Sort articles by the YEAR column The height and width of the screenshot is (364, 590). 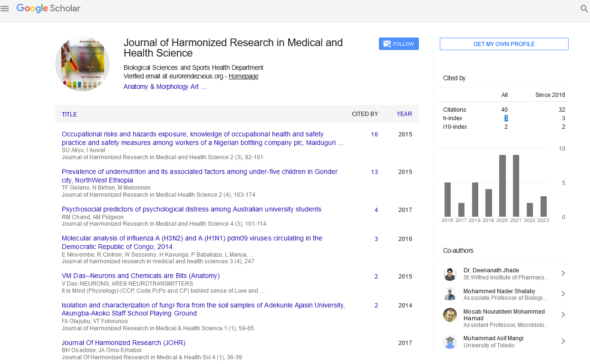pos(404,114)
